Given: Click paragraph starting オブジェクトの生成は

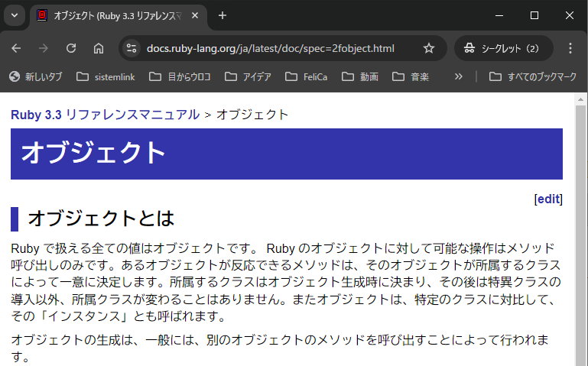Looking at the screenshot, I should [280, 348].
